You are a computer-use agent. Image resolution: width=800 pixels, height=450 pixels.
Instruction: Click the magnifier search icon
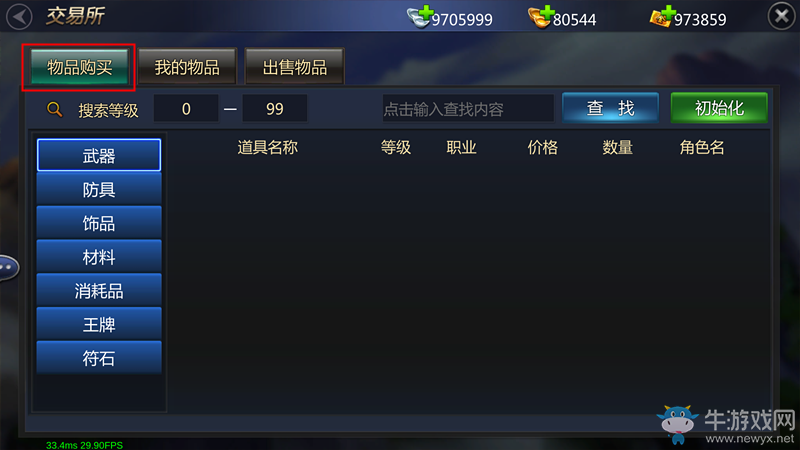tap(55, 109)
